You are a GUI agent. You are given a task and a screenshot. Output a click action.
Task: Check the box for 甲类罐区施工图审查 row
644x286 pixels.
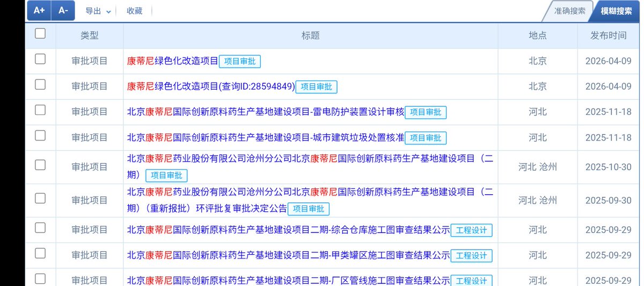(40, 254)
